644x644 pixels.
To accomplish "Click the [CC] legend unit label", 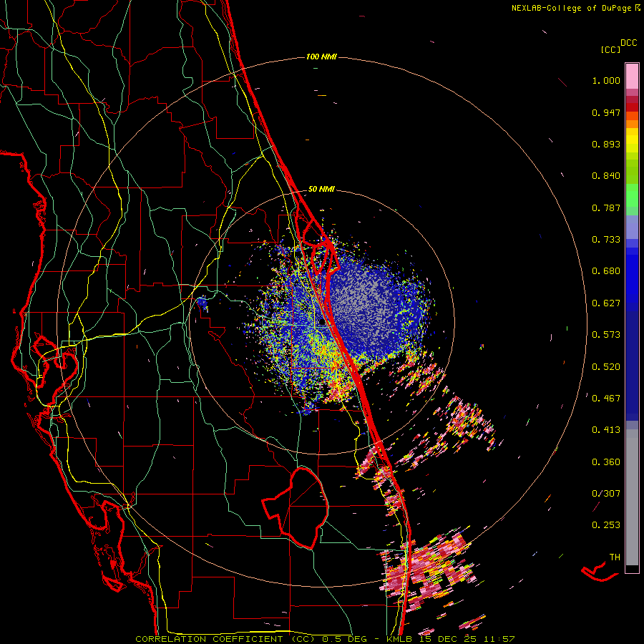I will [610, 49].
